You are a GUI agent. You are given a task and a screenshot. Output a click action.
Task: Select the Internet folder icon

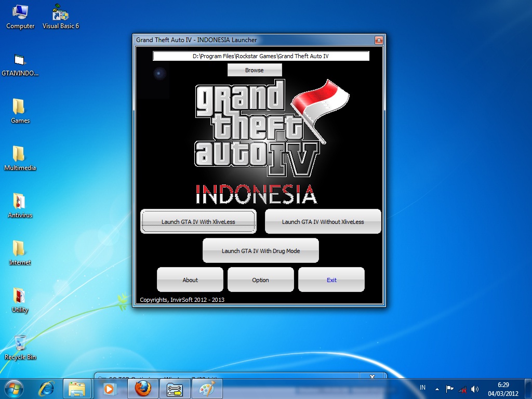tap(20, 253)
